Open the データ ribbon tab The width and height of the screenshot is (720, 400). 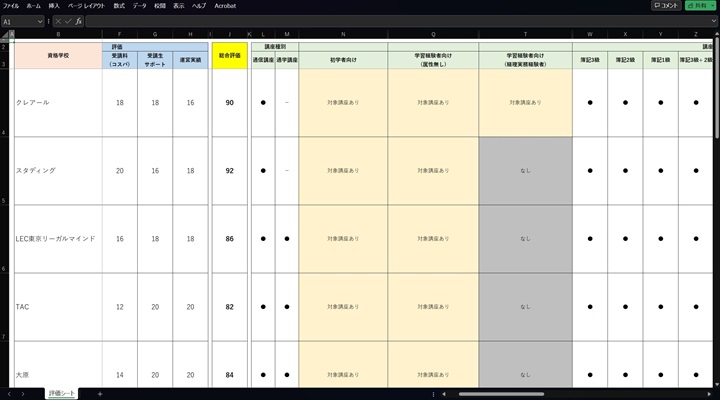coord(140,6)
